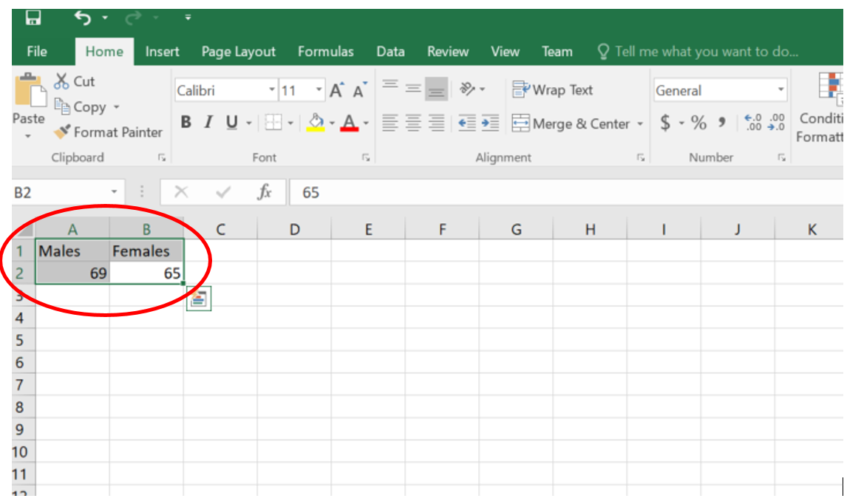Open the Formulas ribbon tab
This screenshot has height=504, width=844.
325,52
